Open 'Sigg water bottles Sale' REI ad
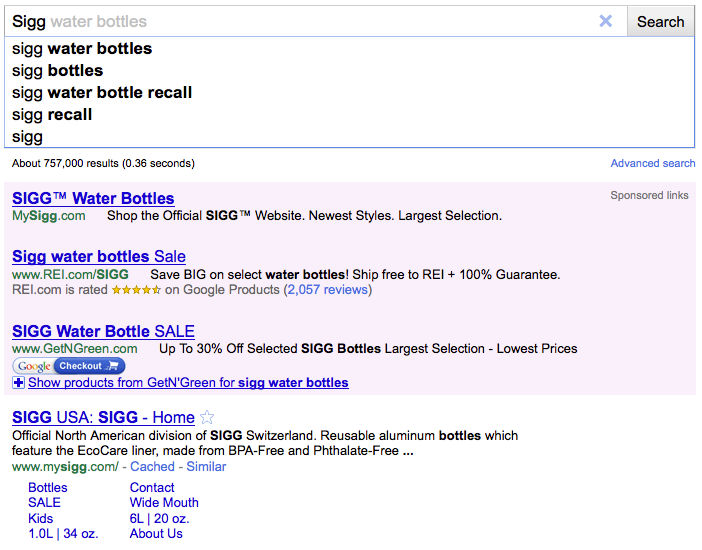Screen dimensions: 702x550 [98, 256]
